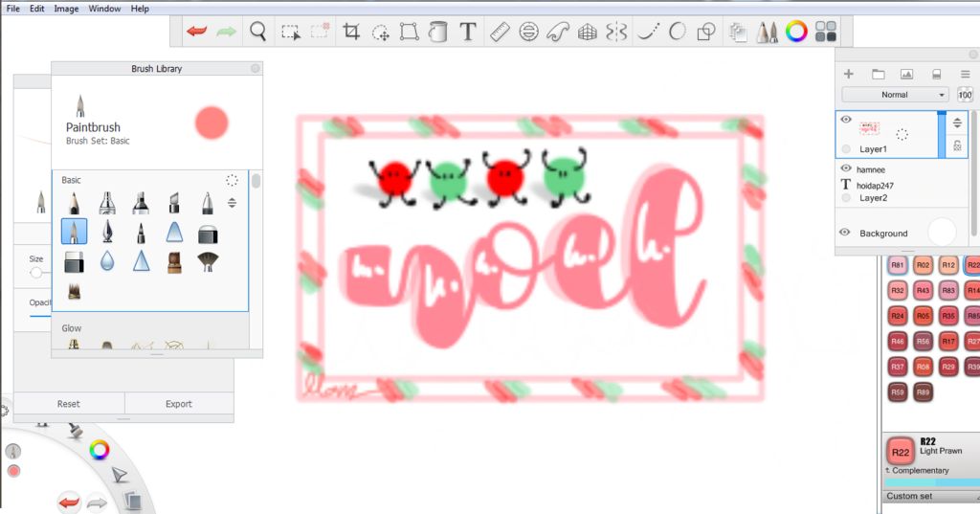
Task: Add a layer group folder
Action: 879,74
